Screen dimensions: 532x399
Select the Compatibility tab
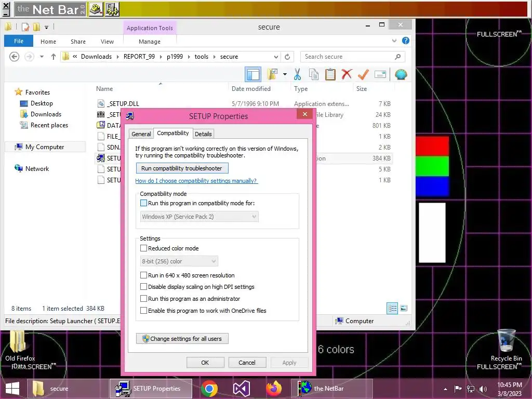[172, 133]
